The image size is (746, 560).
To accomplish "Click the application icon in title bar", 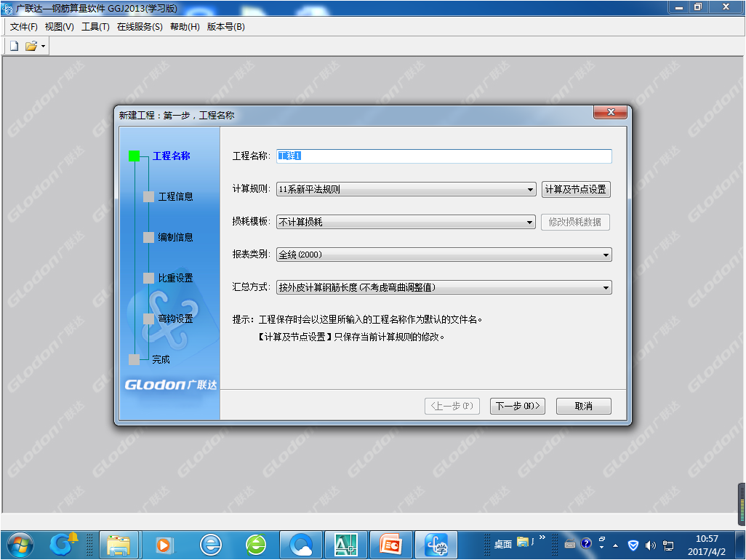I will (7, 8).
